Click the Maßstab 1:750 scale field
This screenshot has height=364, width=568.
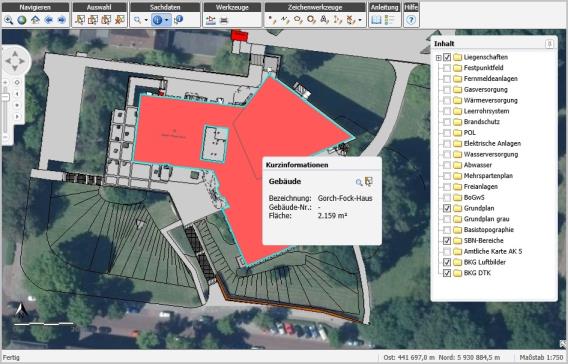(542, 357)
